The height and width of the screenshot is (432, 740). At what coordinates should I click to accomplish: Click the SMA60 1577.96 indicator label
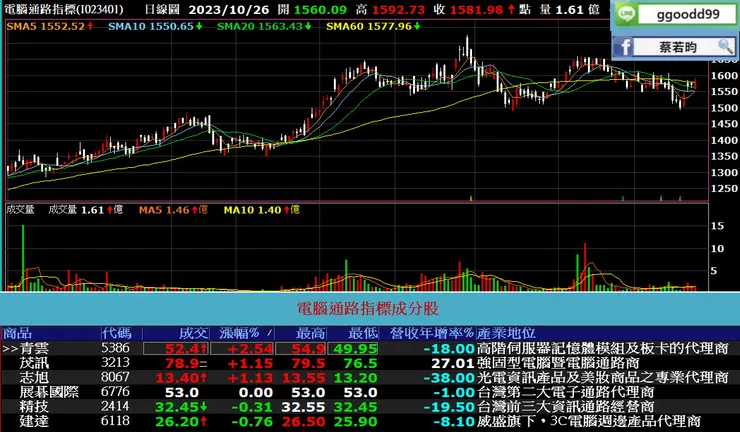point(374,26)
